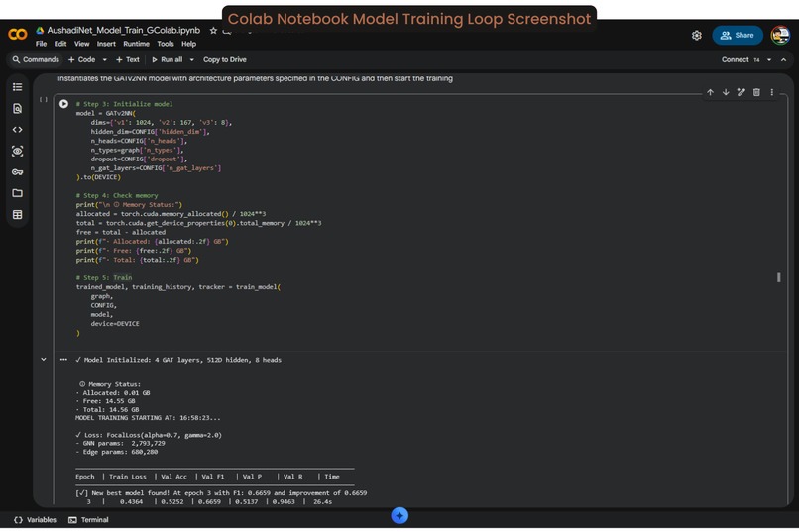The image size is (799, 532).
Task: Click the user account avatar
Action: (780, 35)
